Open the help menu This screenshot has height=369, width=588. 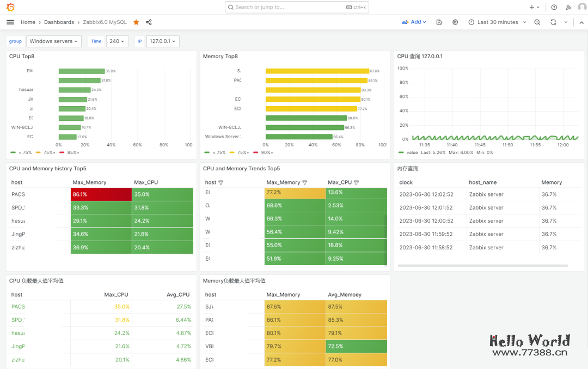(554, 7)
